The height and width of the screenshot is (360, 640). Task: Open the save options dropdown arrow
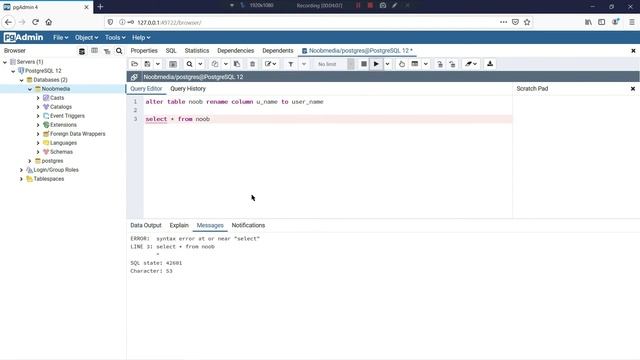[158, 64]
